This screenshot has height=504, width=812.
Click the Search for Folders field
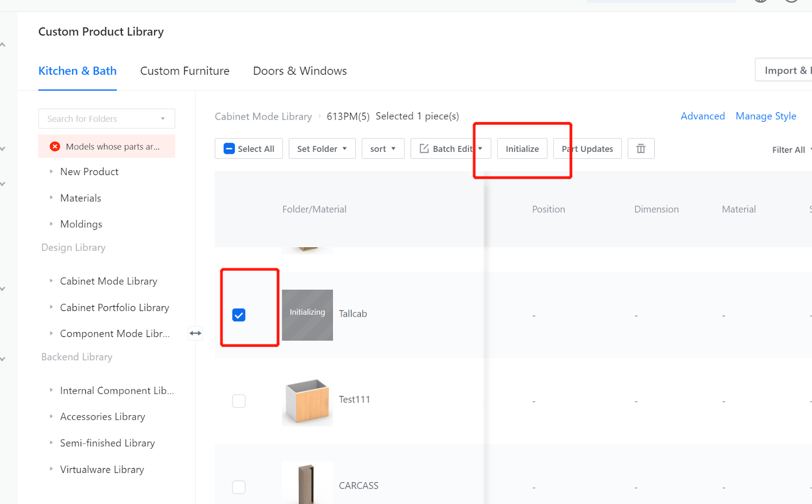point(101,119)
